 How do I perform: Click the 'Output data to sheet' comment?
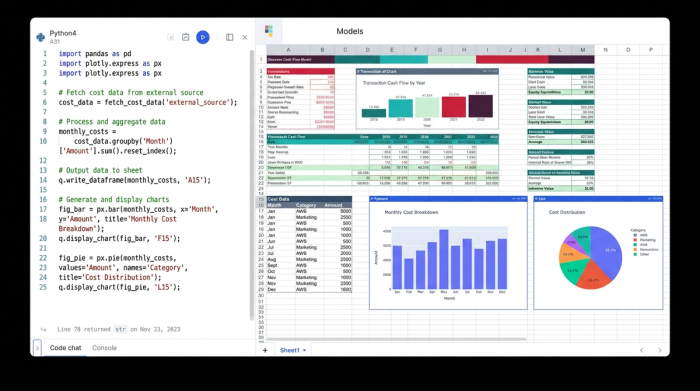coord(100,170)
